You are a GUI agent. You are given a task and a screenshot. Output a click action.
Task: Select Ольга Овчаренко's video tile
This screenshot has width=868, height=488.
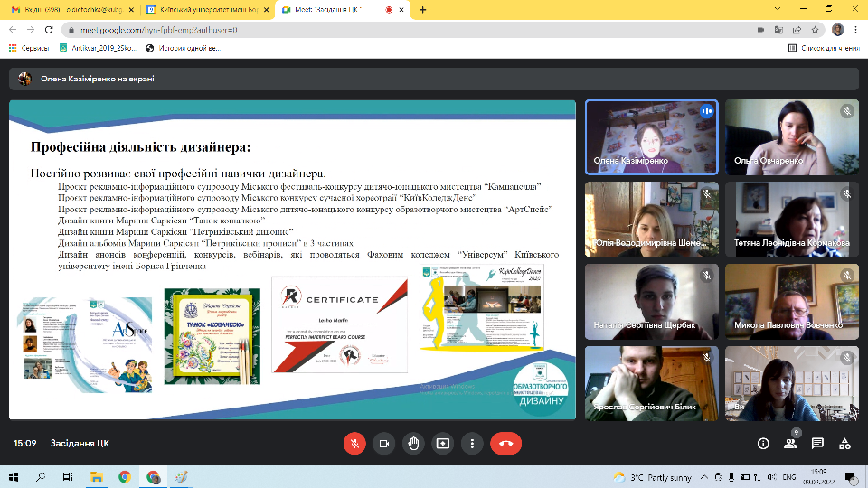(x=789, y=136)
